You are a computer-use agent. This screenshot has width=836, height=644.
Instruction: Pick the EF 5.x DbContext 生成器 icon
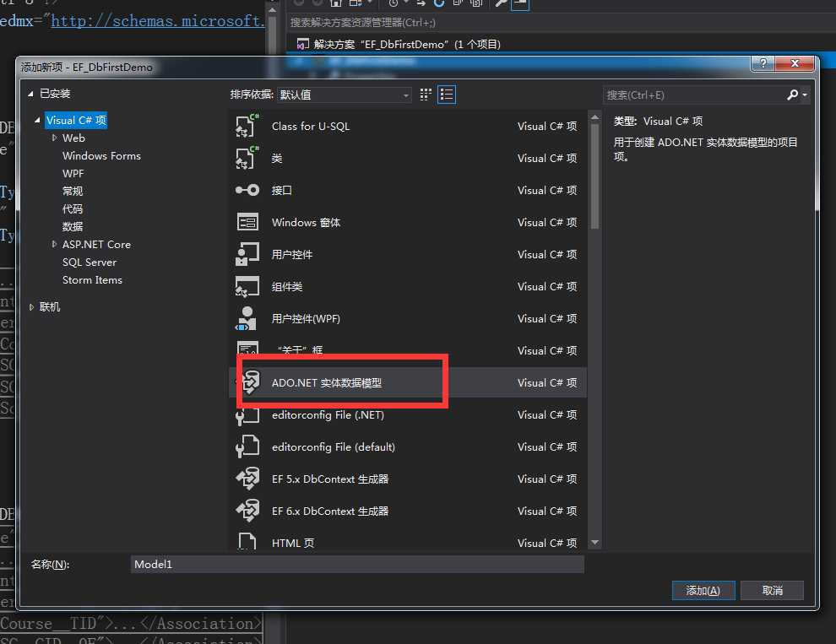(x=247, y=479)
